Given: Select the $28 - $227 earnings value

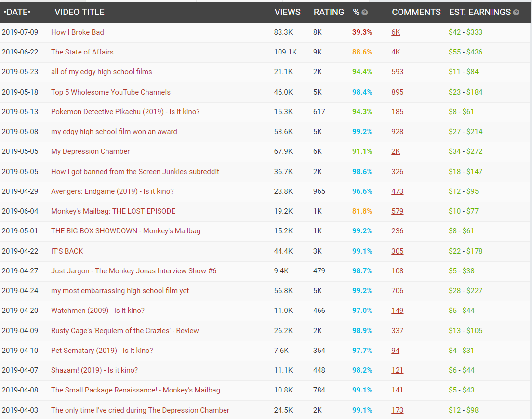Looking at the screenshot, I should point(465,291).
